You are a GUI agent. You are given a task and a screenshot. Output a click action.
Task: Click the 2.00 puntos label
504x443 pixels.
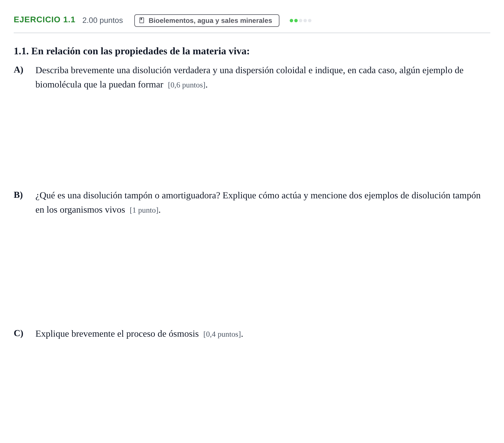point(103,20)
